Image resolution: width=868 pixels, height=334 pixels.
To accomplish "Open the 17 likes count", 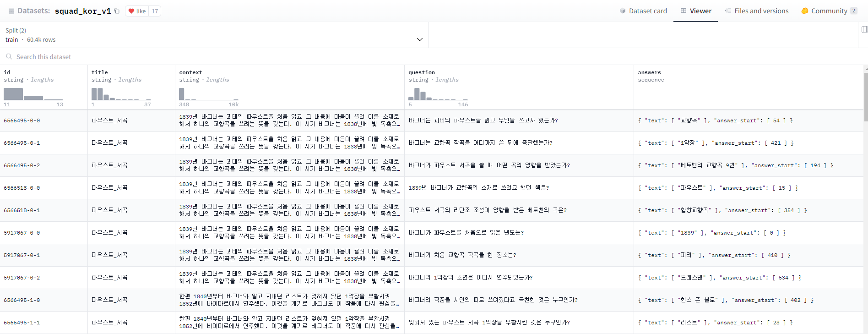I will (x=155, y=11).
